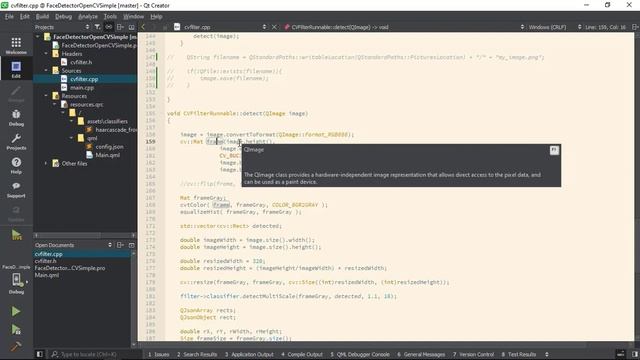Switch to Edit mode in sidebar
640x360 pixels.
coord(16,69)
